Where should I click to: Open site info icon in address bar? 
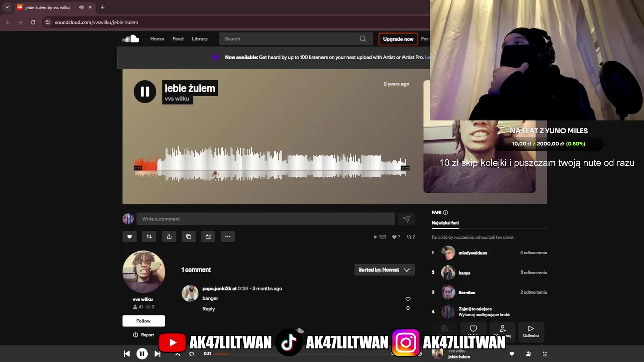(x=48, y=22)
